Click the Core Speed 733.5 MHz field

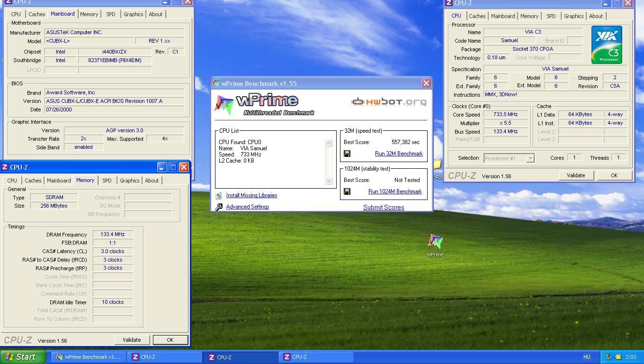click(506, 115)
